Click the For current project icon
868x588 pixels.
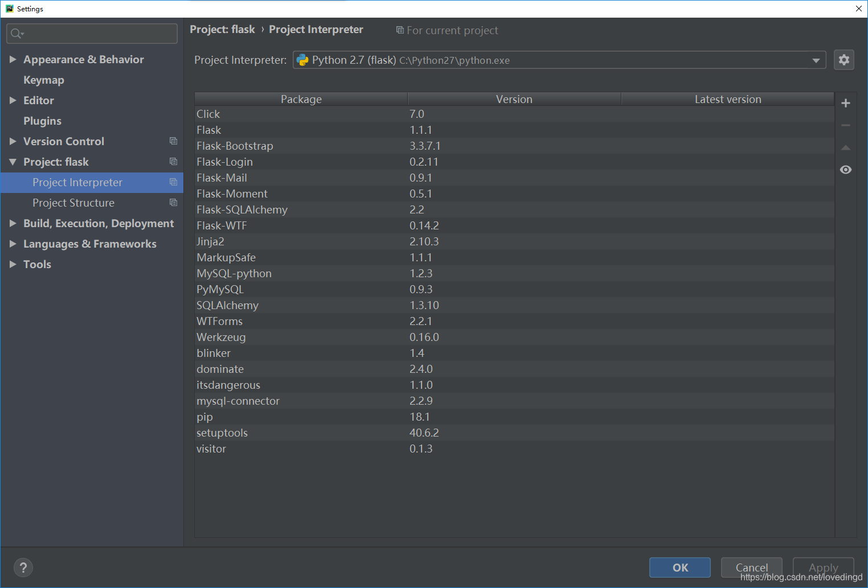[x=400, y=30]
